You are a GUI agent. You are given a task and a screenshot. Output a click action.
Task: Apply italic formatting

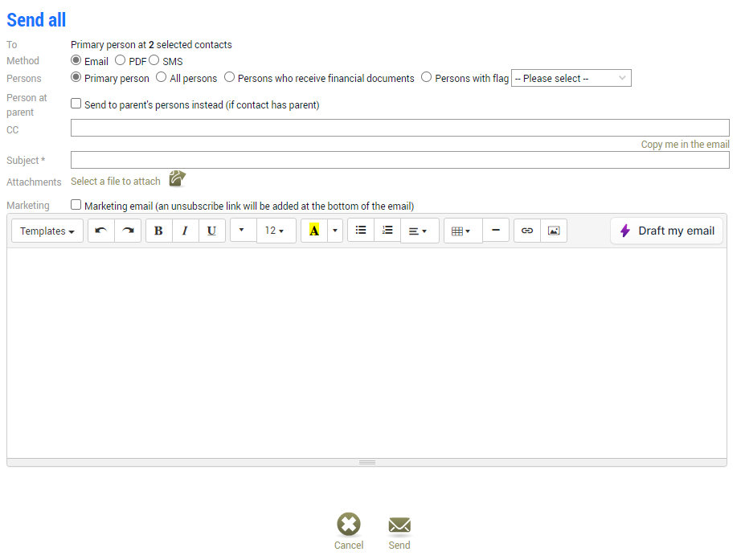185,231
